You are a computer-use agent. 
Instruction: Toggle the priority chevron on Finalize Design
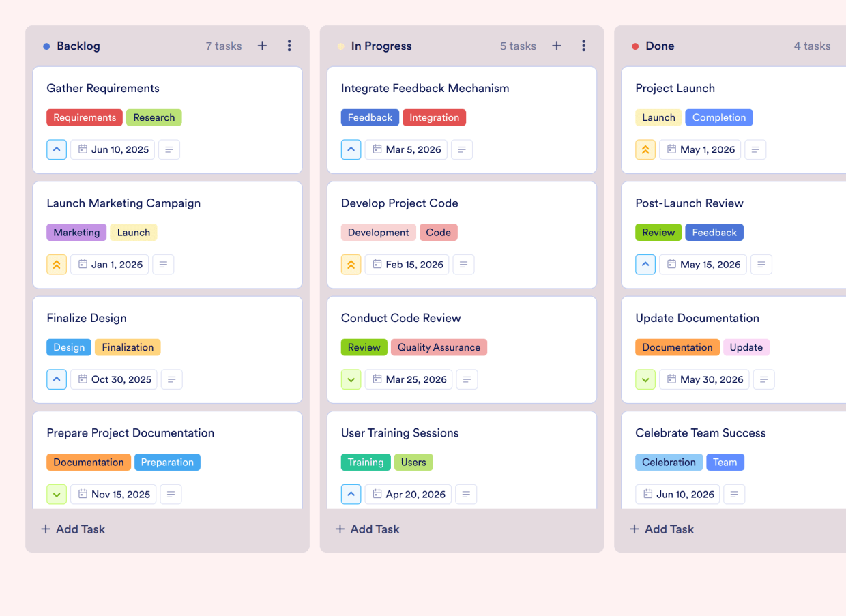pos(57,379)
